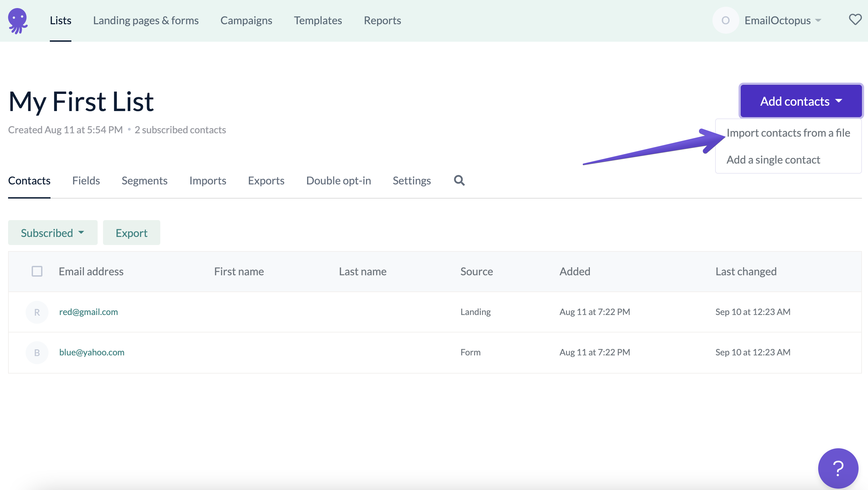Viewport: 868px width, 490px height.
Task: Choose Import contacts from a file
Action: 788,133
